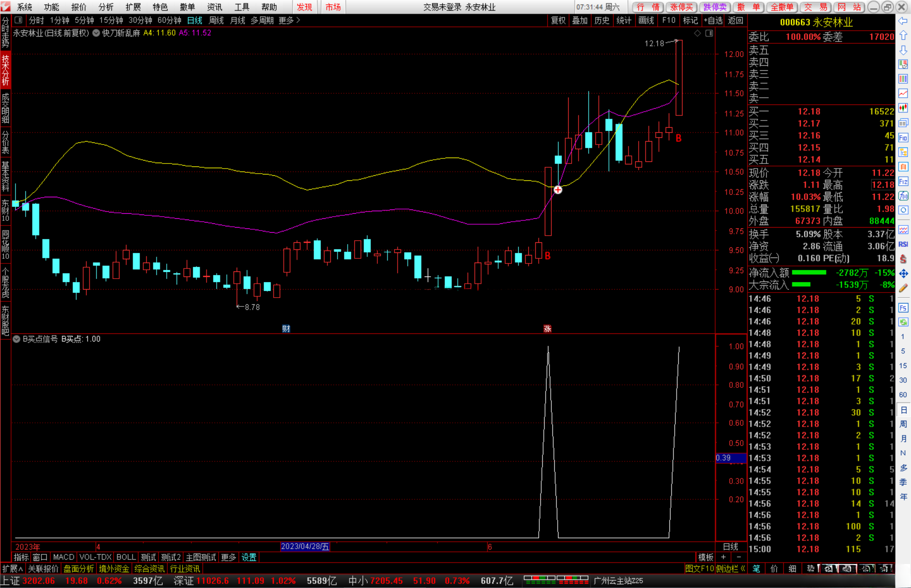Click the up arrow sidebar icon

tap(903, 36)
